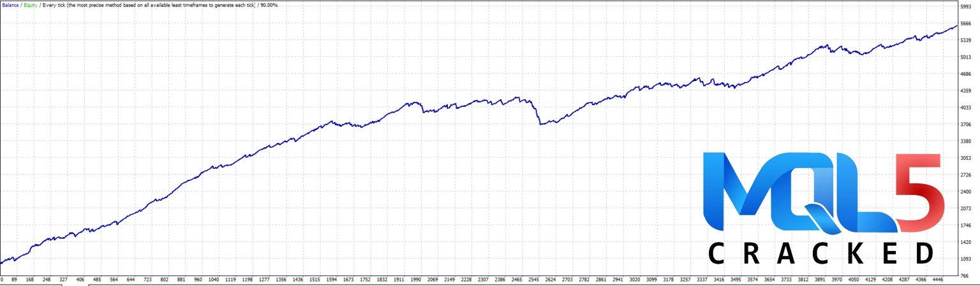Click trade number 327 on the bottom axis
The width and height of the screenshot is (980, 286).
(x=63, y=279)
